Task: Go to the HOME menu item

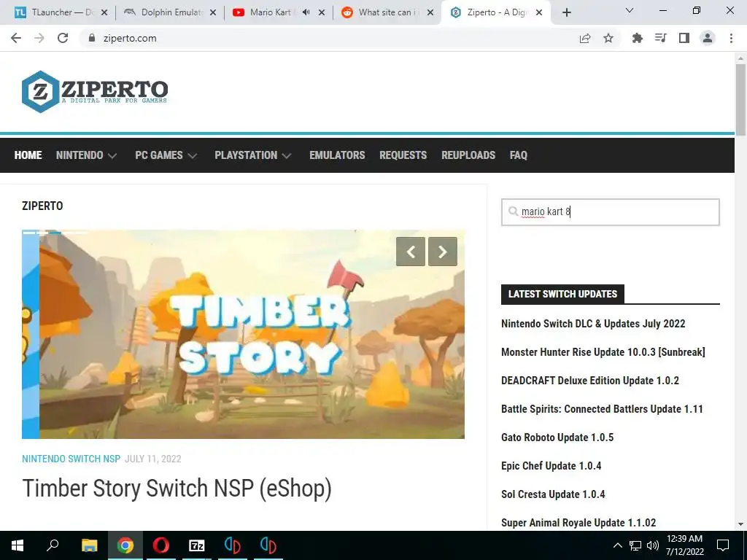Action: tap(28, 155)
